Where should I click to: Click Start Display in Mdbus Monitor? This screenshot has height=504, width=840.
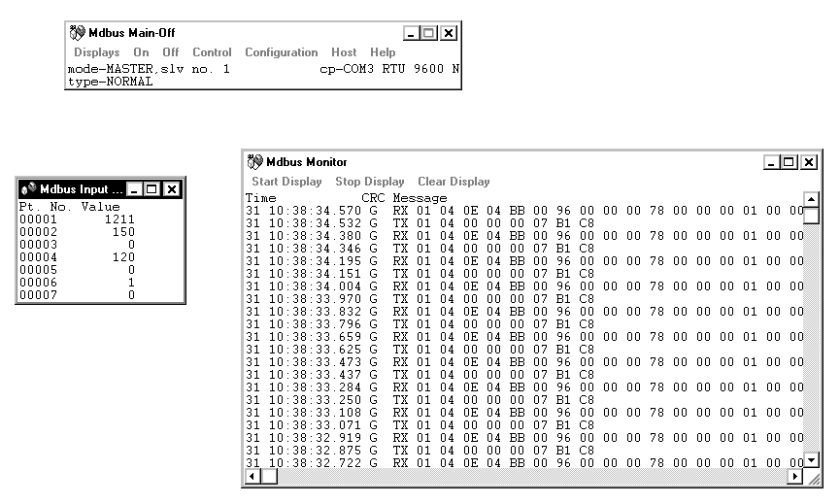click(286, 182)
